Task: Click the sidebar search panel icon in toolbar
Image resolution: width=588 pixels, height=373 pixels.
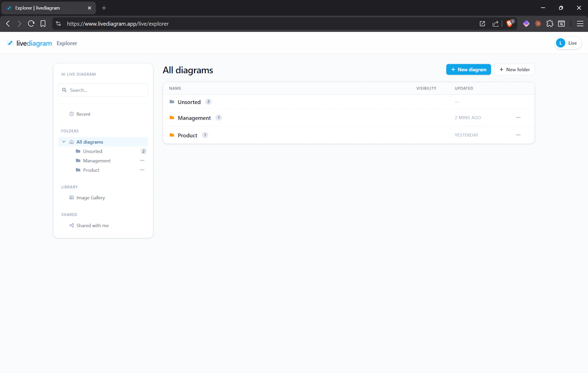Action: (562, 23)
